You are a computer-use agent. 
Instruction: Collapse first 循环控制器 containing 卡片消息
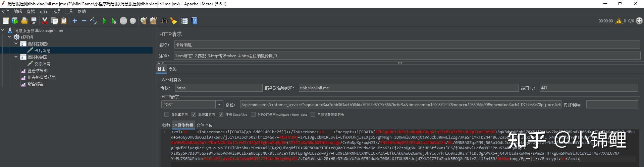[x=16, y=44]
